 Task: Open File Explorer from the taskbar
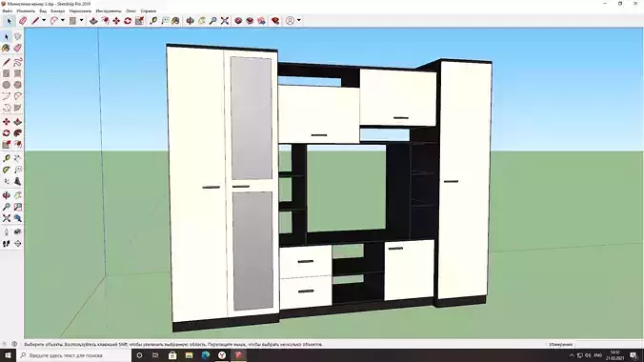coord(189,355)
